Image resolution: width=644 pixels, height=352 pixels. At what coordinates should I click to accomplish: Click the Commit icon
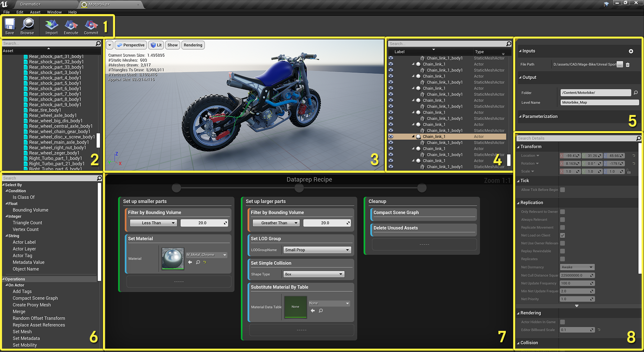(x=91, y=26)
